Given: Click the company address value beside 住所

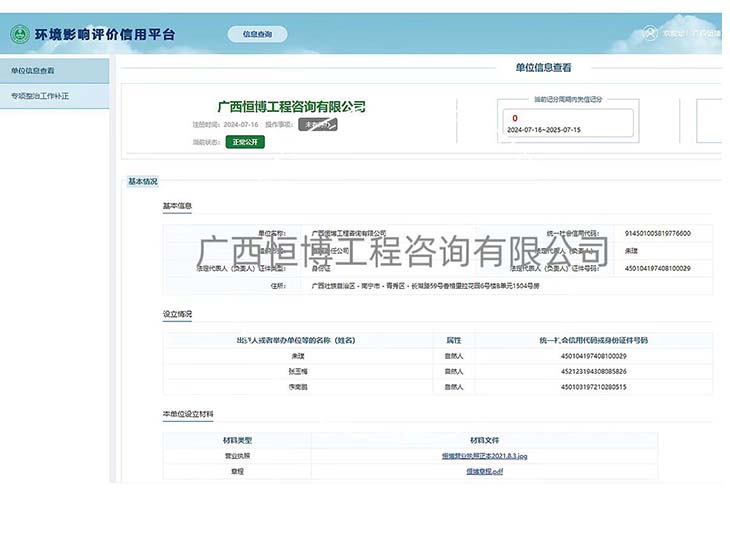Looking at the screenshot, I should [425, 286].
